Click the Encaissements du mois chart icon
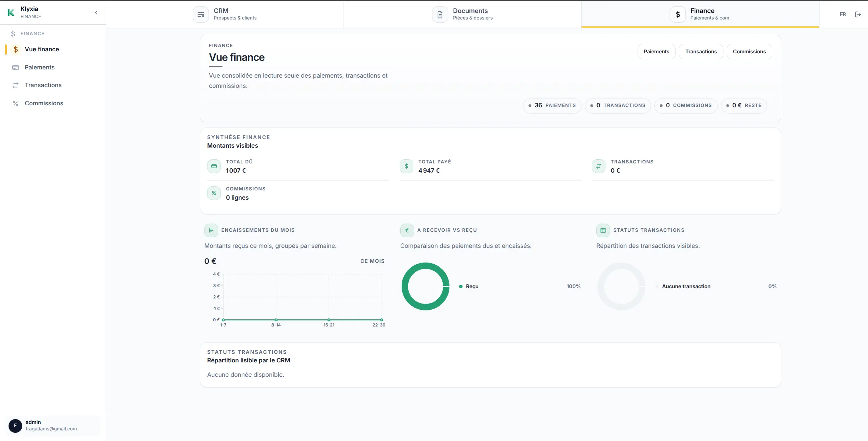This screenshot has height=441, width=868. coord(211,230)
